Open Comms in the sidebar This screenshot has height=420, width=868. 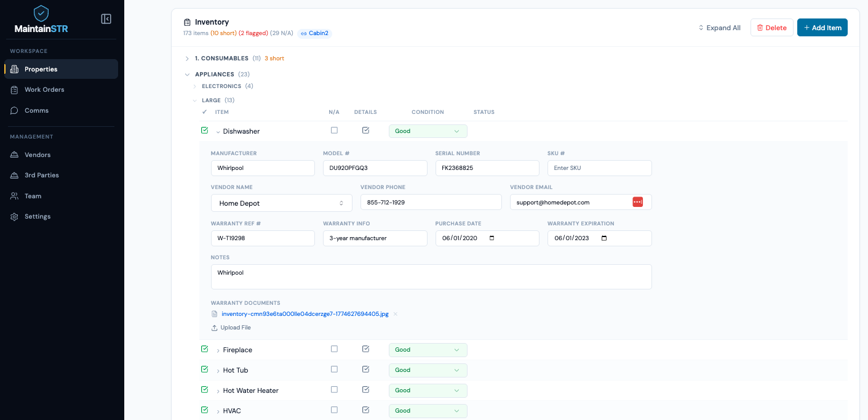point(61,111)
